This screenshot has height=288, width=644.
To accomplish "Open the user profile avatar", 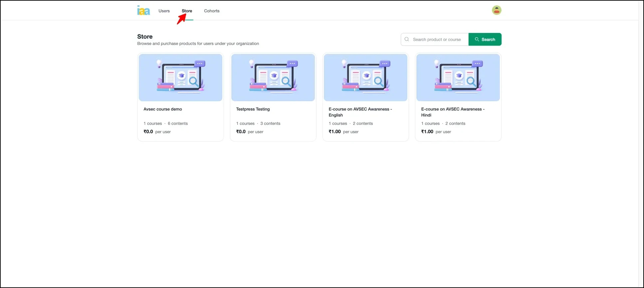I will 496,10.
